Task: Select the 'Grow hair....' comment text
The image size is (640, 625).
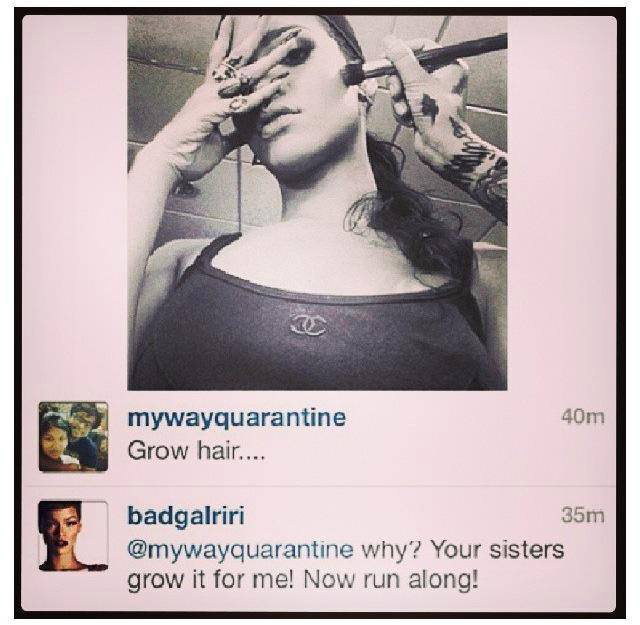Action: [196, 451]
